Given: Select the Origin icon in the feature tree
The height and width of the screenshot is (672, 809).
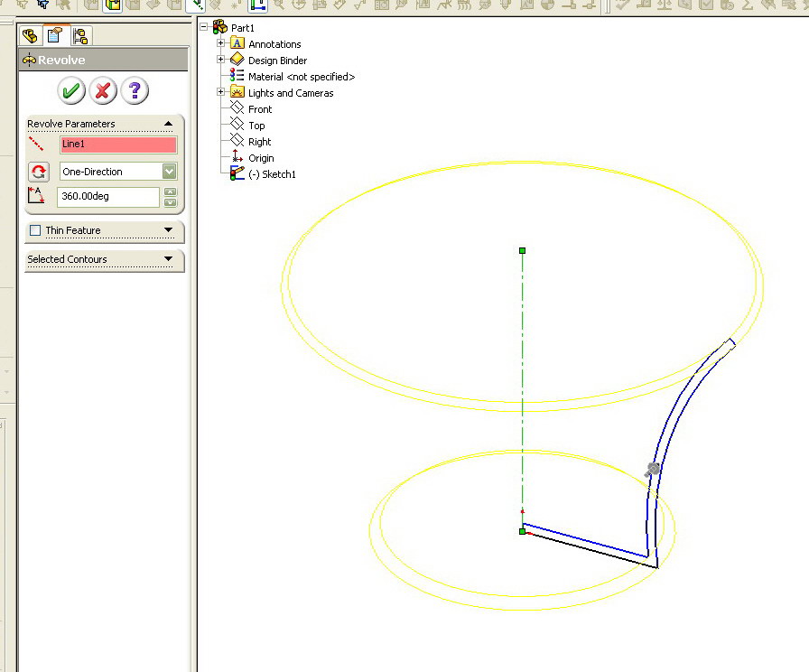Looking at the screenshot, I should [x=237, y=158].
